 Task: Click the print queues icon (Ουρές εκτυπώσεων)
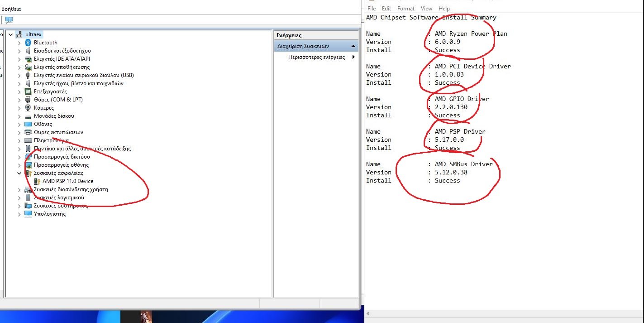28,132
